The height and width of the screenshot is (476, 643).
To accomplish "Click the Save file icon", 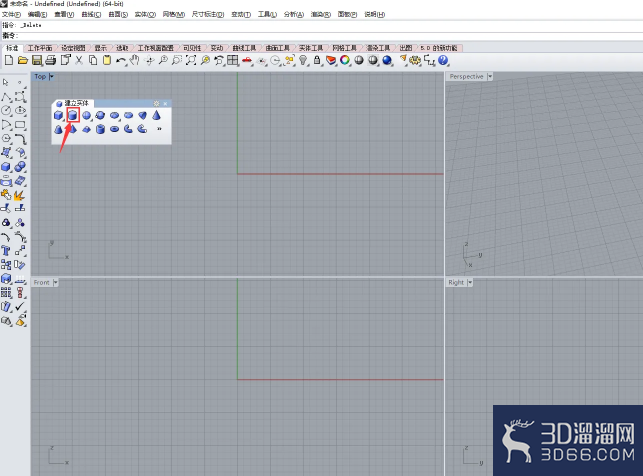I will [37, 61].
